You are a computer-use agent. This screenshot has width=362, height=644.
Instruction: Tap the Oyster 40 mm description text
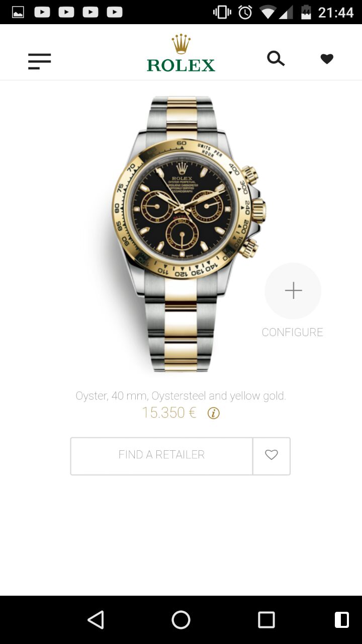pyautogui.click(x=181, y=396)
